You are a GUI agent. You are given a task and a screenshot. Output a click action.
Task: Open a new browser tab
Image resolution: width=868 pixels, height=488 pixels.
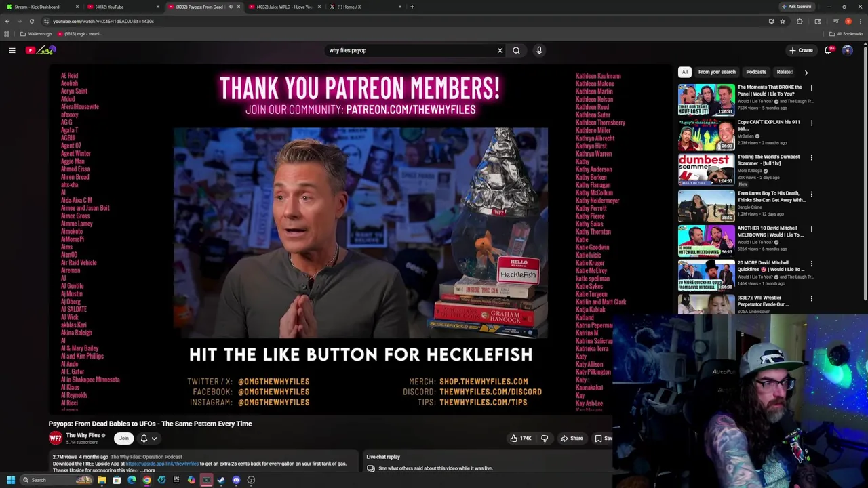pos(412,7)
